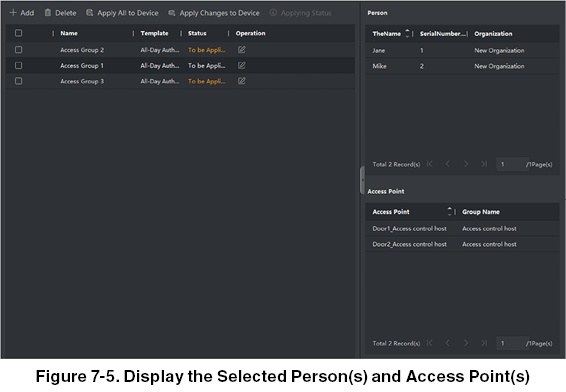Open Applying Status
566x392 pixels.
300,13
